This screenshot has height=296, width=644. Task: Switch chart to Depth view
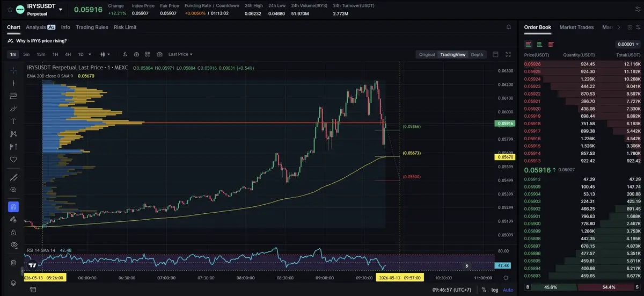point(477,54)
